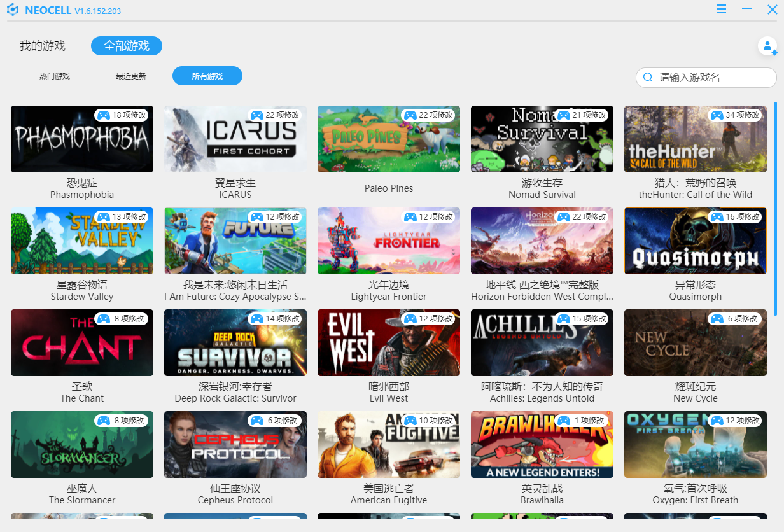Click the title text 耀斑纪元
Viewport: 784px width, 532px height.
click(696, 387)
